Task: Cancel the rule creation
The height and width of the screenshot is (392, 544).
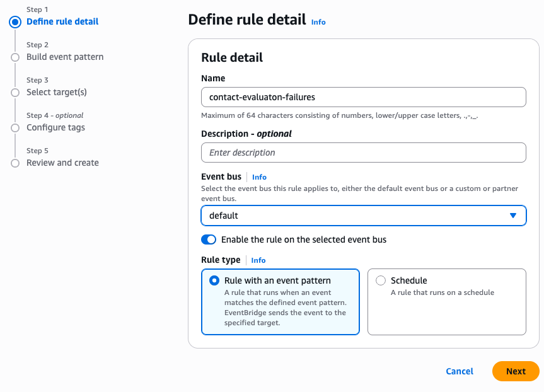Action: coord(459,371)
